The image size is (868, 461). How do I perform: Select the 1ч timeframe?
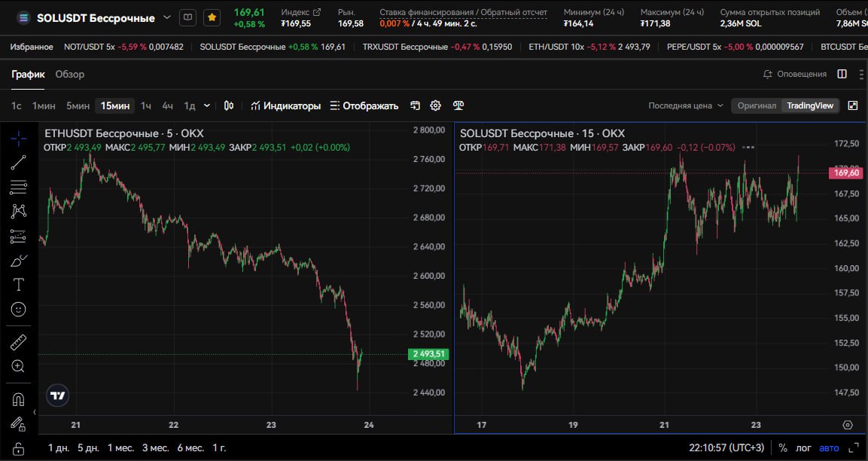pyautogui.click(x=145, y=105)
